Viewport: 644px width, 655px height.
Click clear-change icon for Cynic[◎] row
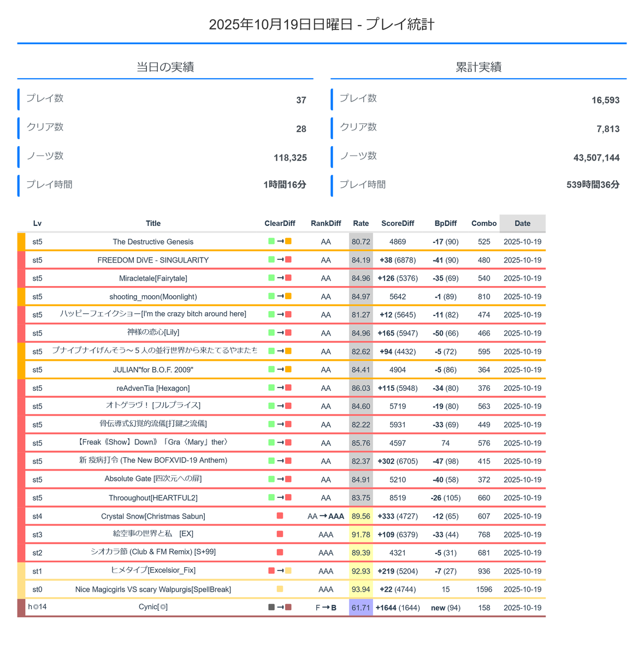pos(280,608)
